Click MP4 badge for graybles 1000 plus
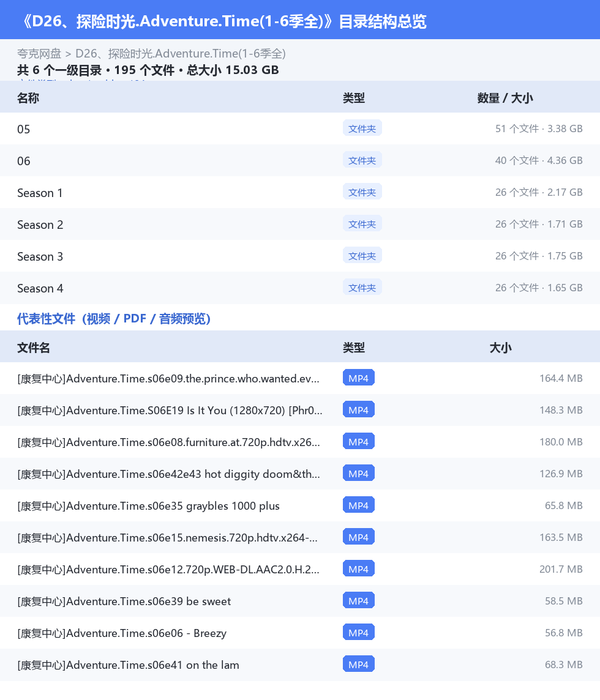This screenshot has height=700, width=600. (x=358, y=505)
